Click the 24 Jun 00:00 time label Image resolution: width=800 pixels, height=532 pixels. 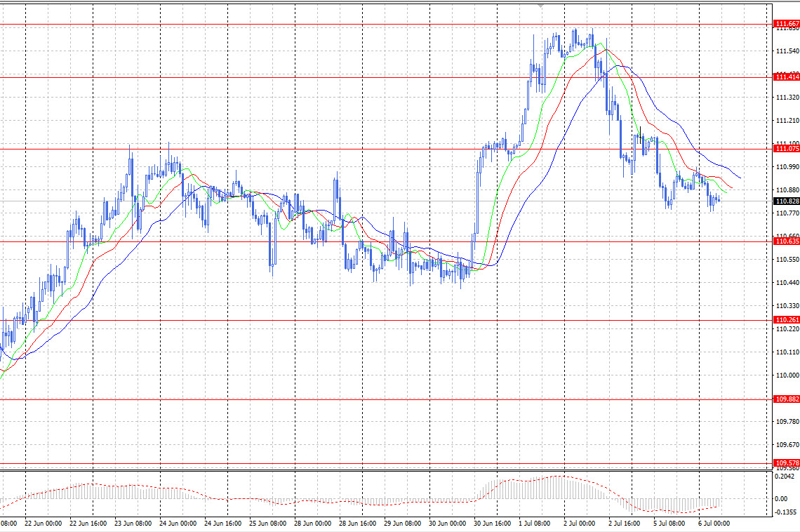178,524
